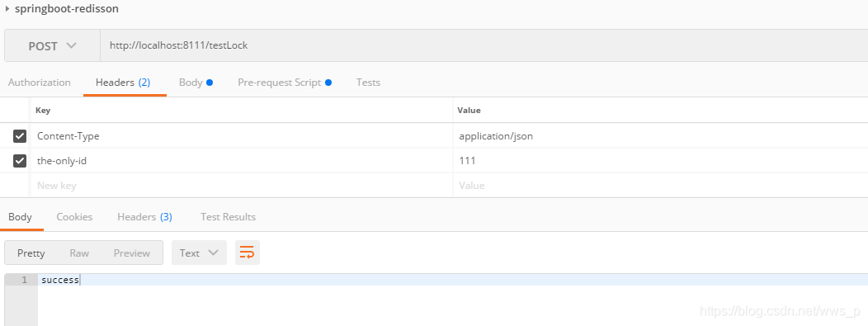Screen dimensions: 868x326
Task: Show the response Body tab
Action: click(20, 217)
